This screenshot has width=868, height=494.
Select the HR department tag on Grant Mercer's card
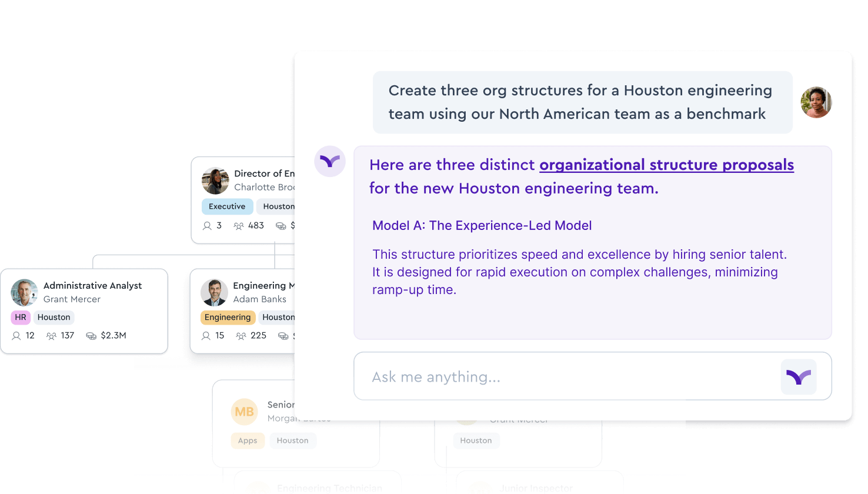pos(20,317)
